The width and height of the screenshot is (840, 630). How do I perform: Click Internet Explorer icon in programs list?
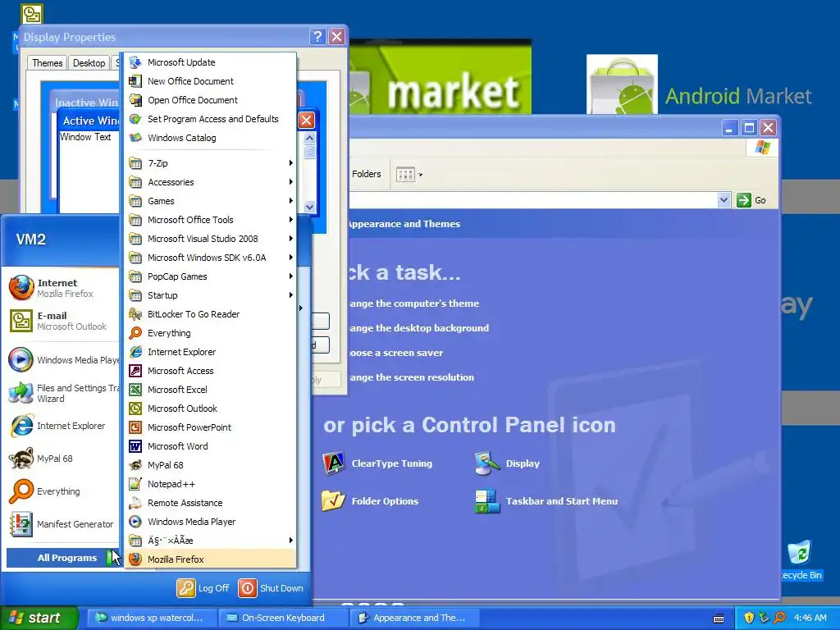pyautogui.click(x=135, y=351)
